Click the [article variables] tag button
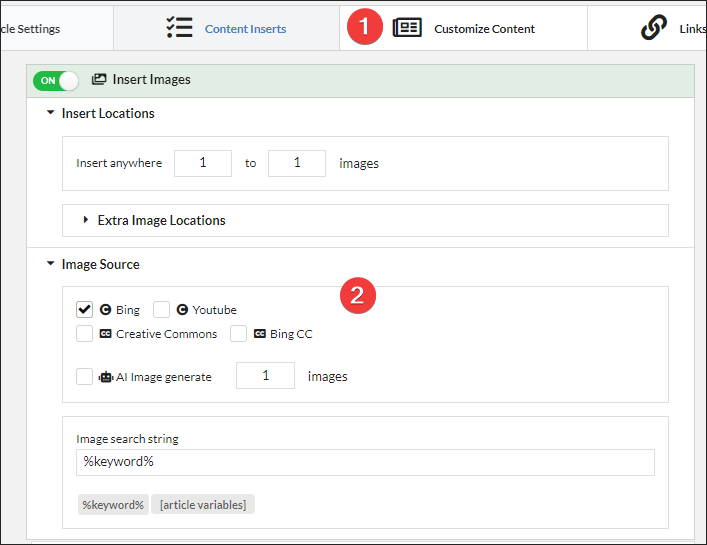 pyautogui.click(x=203, y=504)
